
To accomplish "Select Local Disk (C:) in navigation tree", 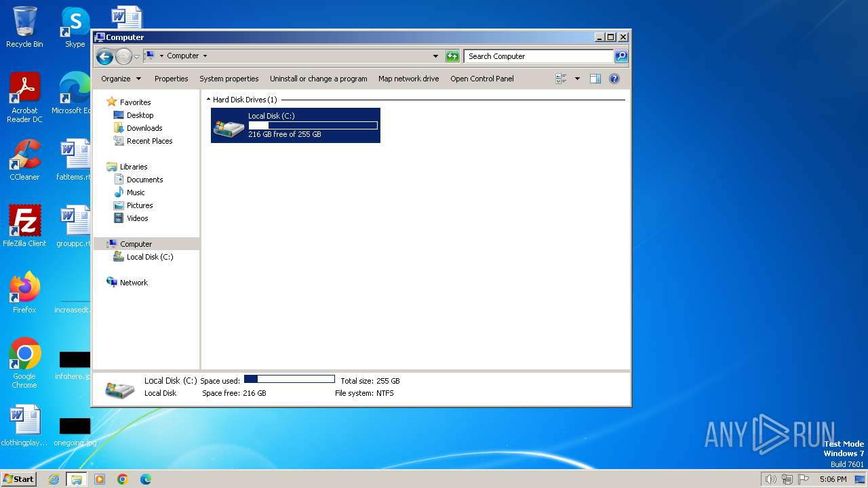I will (x=149, y=257).
